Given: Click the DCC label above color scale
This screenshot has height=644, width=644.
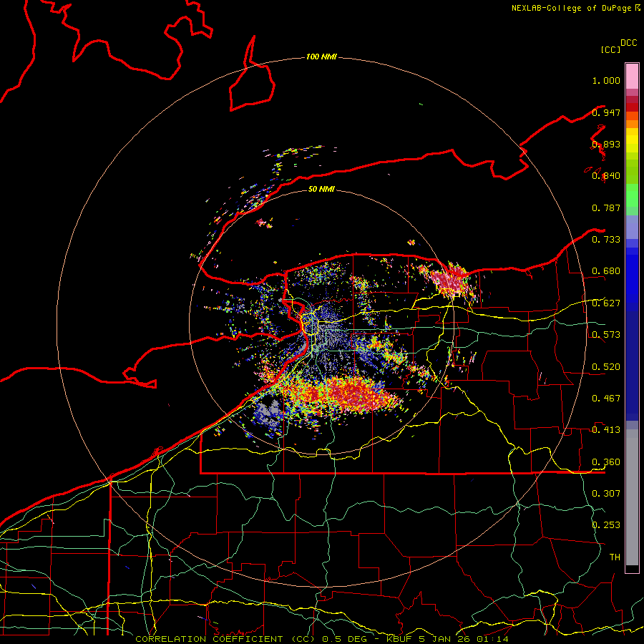Looking at the screenshot, I should coord(628,43).
